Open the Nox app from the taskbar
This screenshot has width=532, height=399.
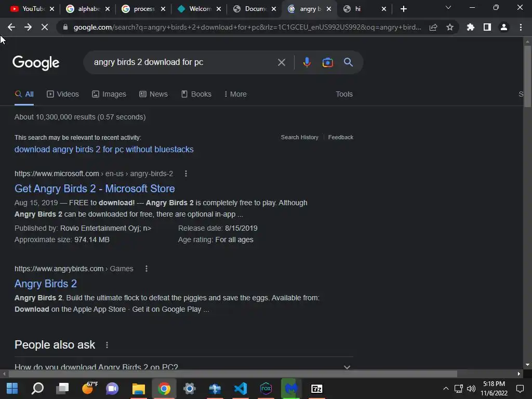tap(265, 389)
